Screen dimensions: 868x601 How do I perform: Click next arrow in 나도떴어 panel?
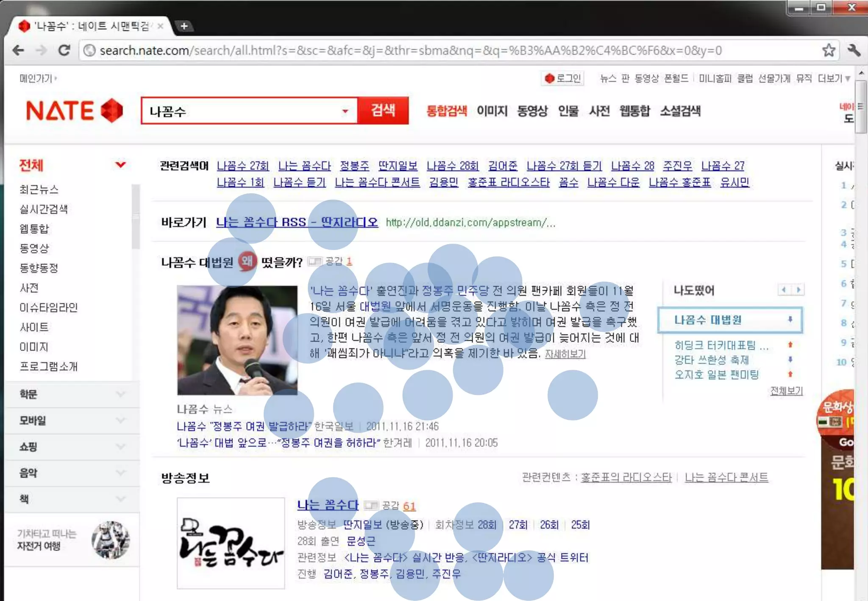point(798,289)
